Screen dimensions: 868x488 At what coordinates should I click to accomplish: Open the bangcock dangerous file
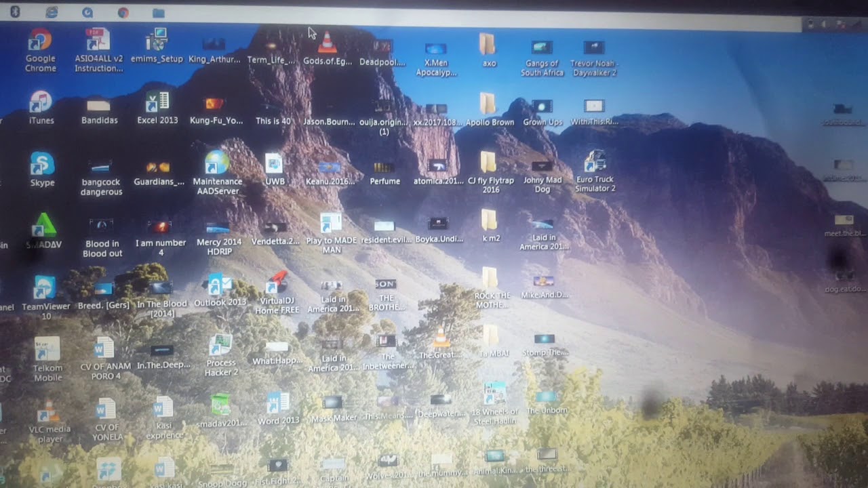pyautogui.click(x=101, y=179)
